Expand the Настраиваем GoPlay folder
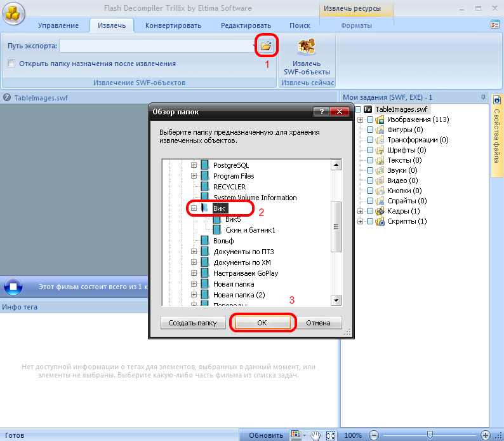The image size is (504, 441). pyautogui.click(x=194, y=273)
